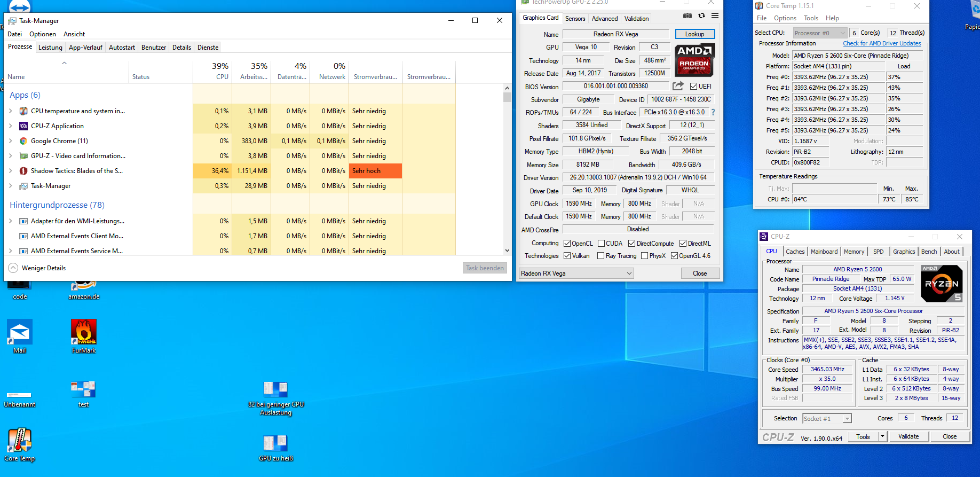This screenshot has width=980, height=477.
Task: Click Google Chrome icon in Task-Manager list
Action: [x=23, y=141]
